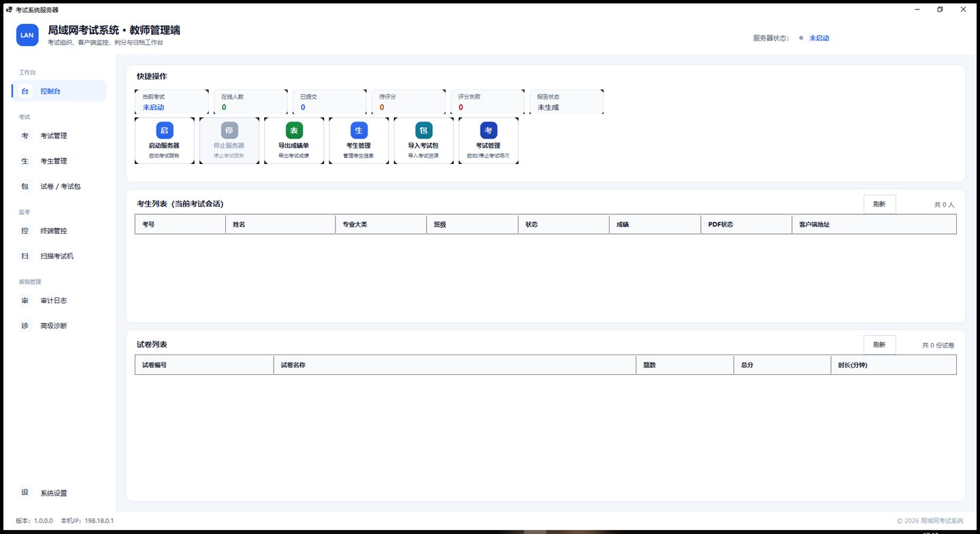Image resolution: width=980 pixels, height=534 pixels.
Task: Click the 在线人数 status card
Action: [250, 102]
